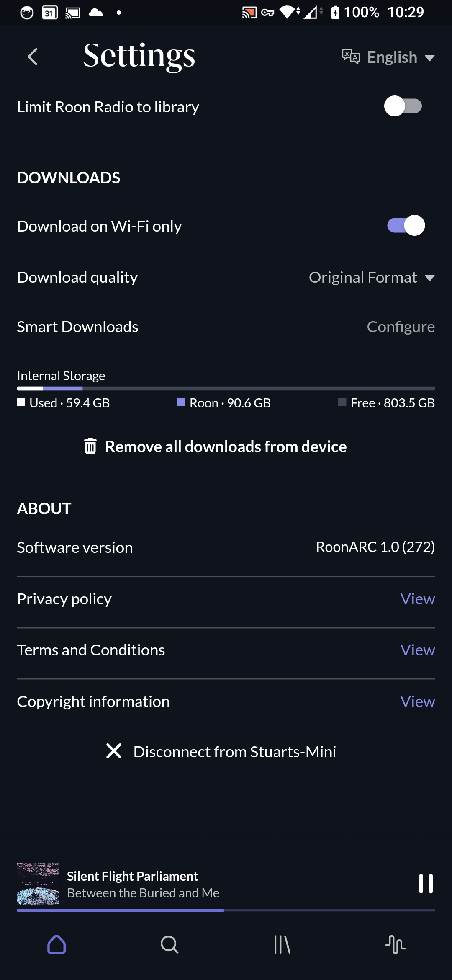Disable Download on Wi-Fi only
452x980 pixels.
[406, 226]
